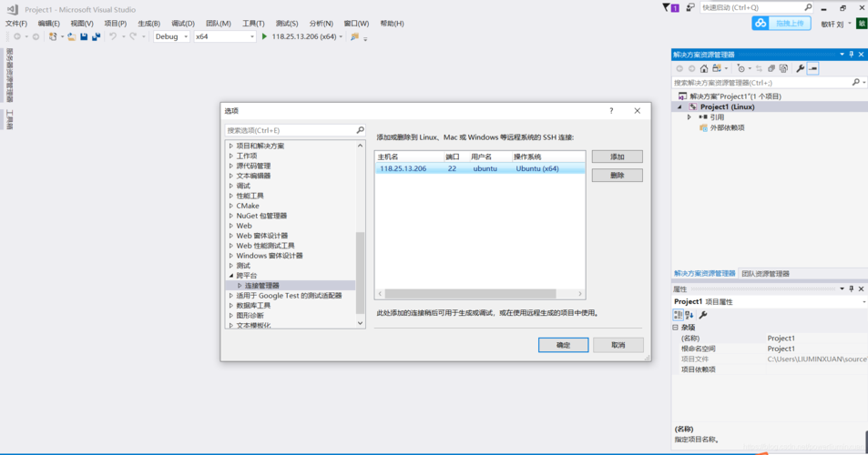Viewport: 868px width, 455px height.
Task: Click the Navigate Backward toolbar icon
Action: pos(17,36)
